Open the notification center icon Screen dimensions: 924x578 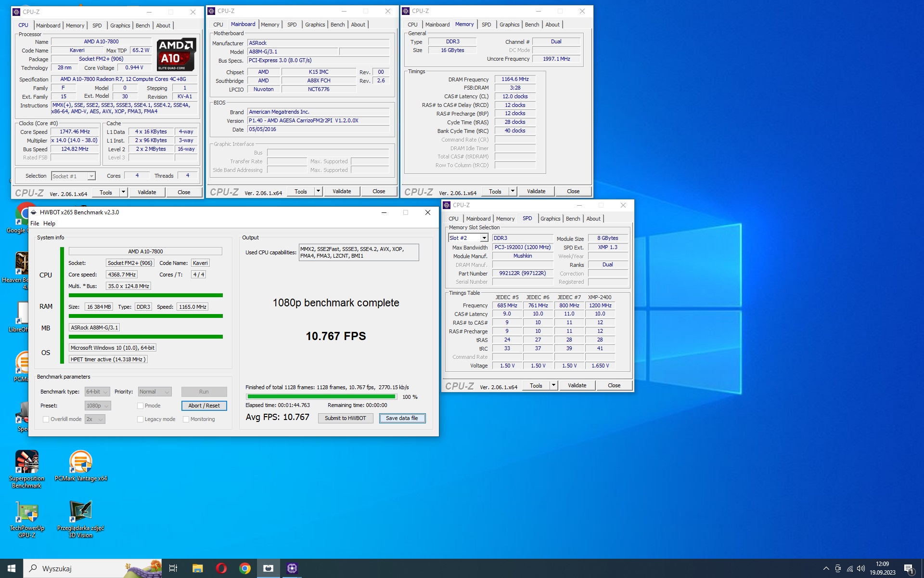click(909, 568)
